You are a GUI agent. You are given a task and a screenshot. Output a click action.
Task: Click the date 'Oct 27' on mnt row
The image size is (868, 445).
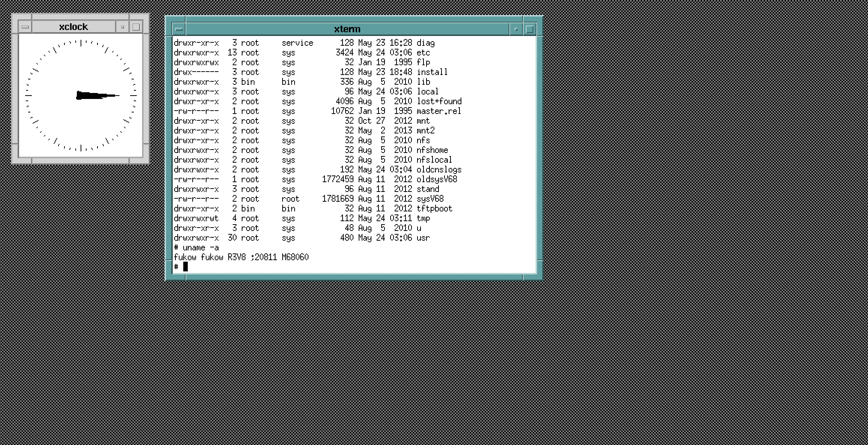point(372,121)
